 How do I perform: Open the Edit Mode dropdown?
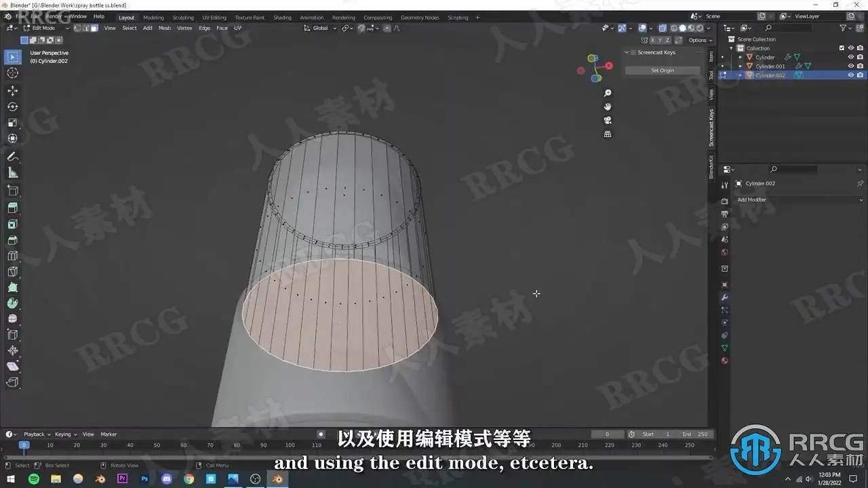(x=46, y=28)
